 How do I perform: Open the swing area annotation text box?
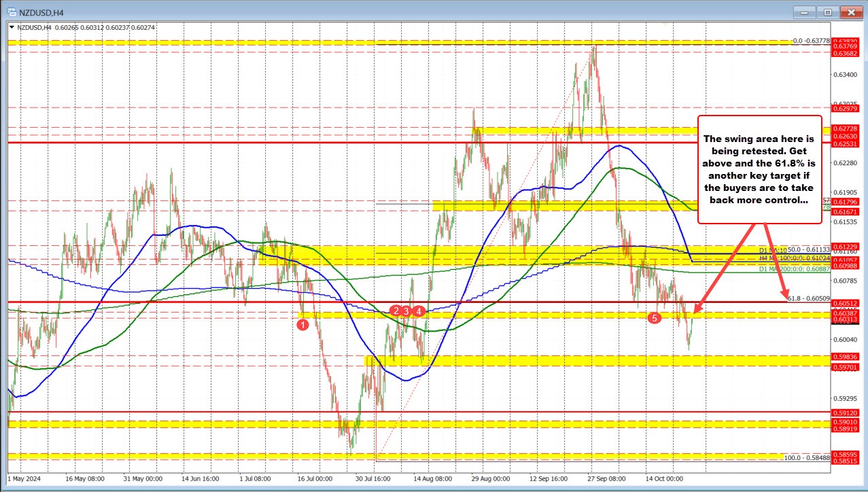pos(759,169)
